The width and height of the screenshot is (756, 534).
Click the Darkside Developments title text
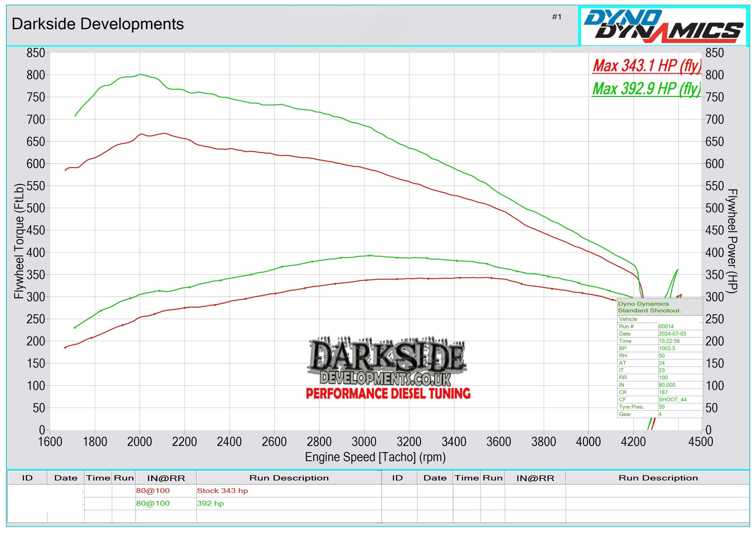(x=98, y=24)
